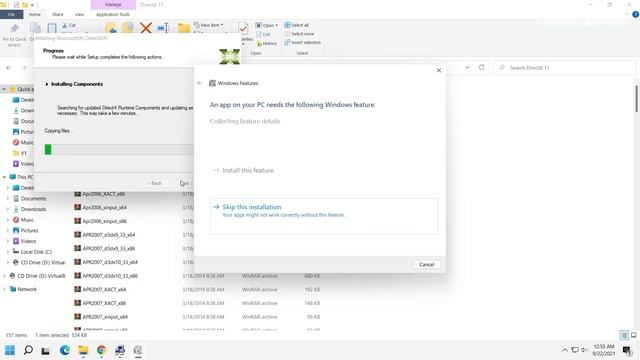The image size is (640, 360).
Task: Select file APR2007_d3dx9_33_x64
Action: click(x=109, y=235)
